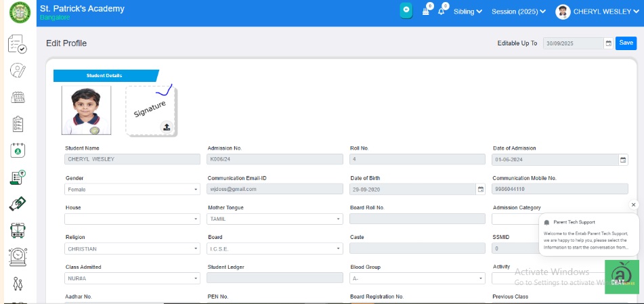Open the green calendar icon in sidebar

[18, 150]
